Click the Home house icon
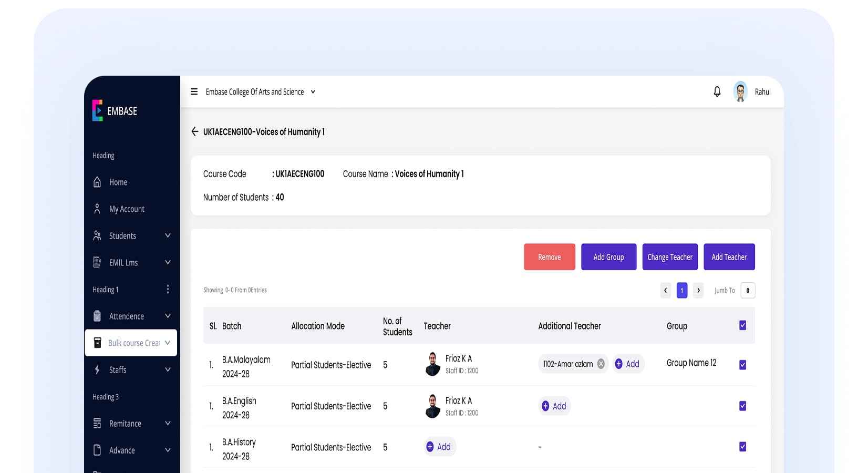The height and width of the screenshot is (473, 868). tap(97, 182)
